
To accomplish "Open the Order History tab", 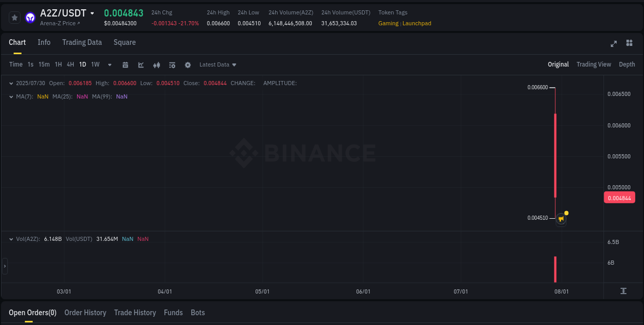I will tap(85, 313).
